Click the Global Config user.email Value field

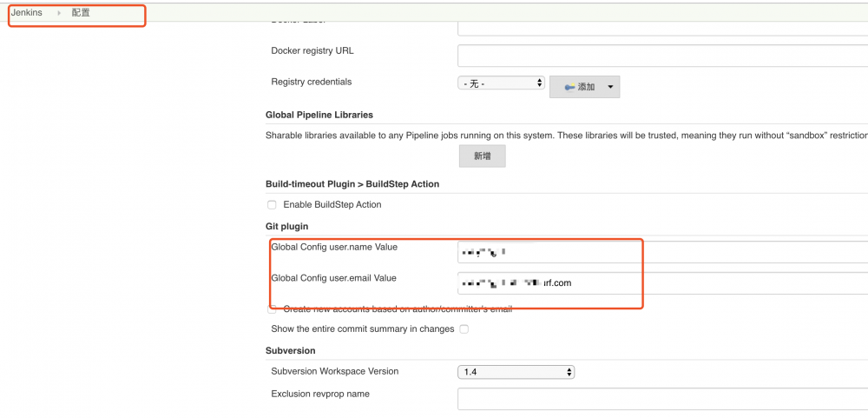click(661, 283)
